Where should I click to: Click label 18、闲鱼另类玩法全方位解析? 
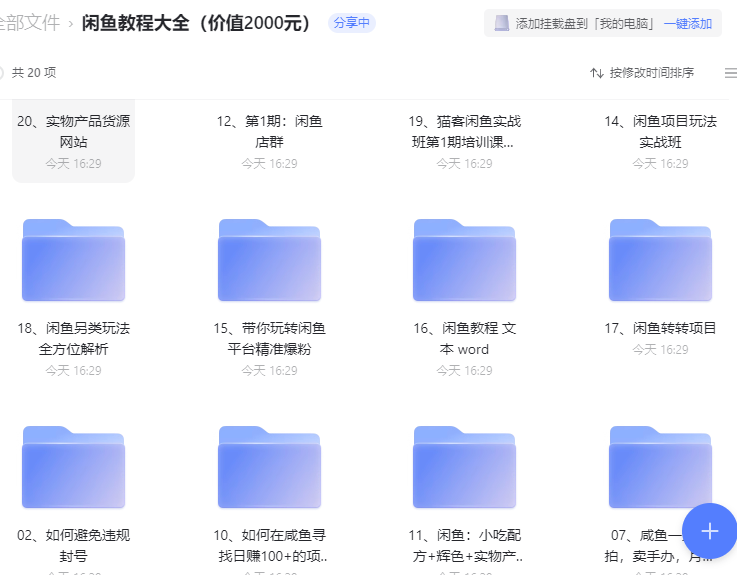73,339
